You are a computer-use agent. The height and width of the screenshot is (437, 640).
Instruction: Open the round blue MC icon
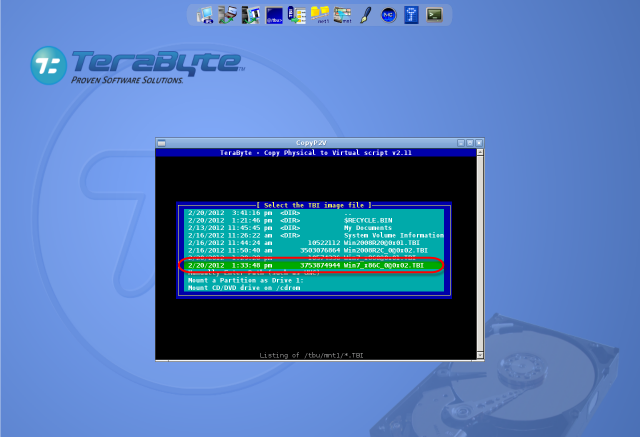click(389, 16)
